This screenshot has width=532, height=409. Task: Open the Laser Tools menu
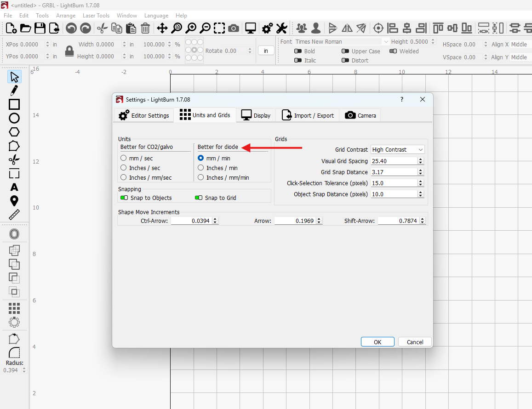96,16
